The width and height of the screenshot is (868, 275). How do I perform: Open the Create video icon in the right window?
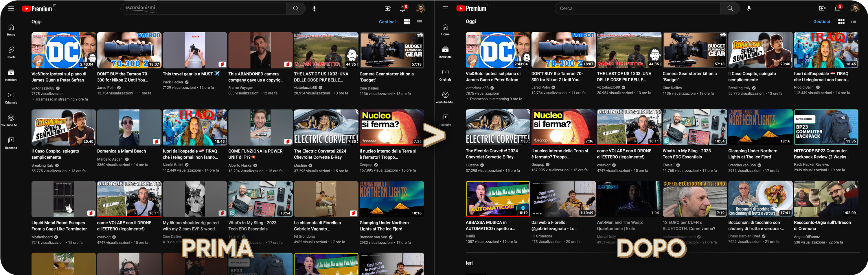click(x=822, y=8)
